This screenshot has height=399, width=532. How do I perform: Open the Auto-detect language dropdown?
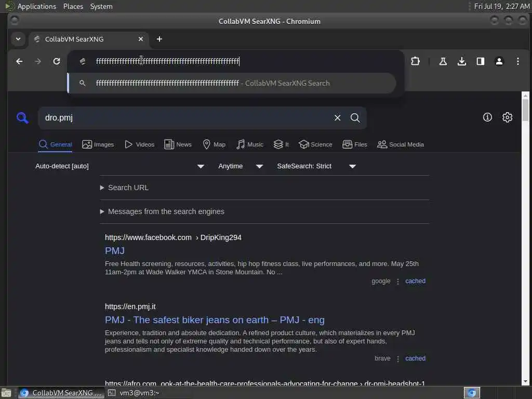(120, 166)
